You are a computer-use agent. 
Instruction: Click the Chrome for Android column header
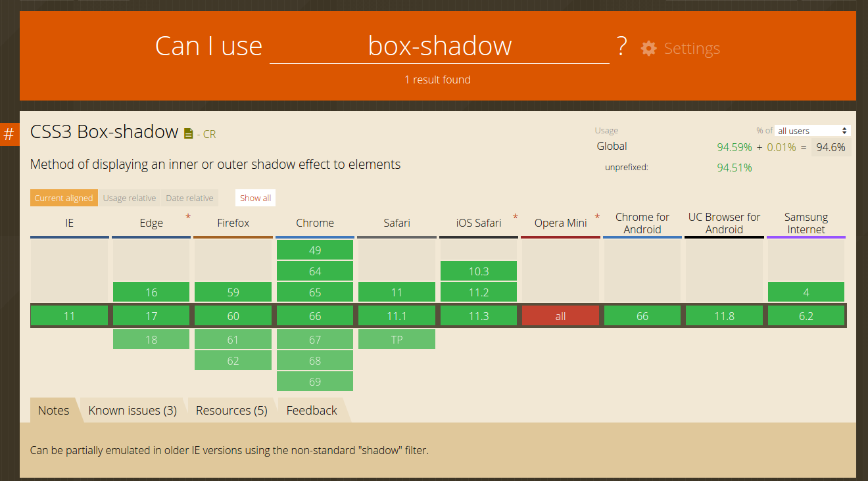pos(642,223)
